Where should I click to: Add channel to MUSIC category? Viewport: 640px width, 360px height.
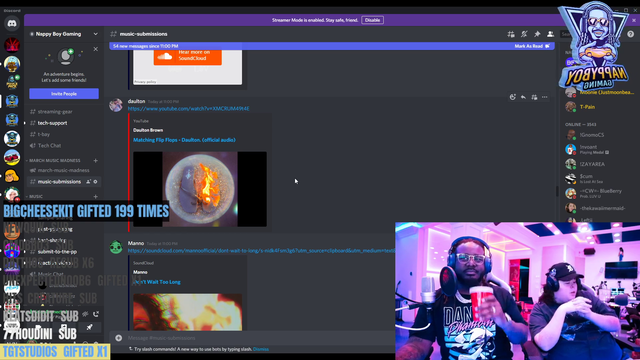[96, 196]
